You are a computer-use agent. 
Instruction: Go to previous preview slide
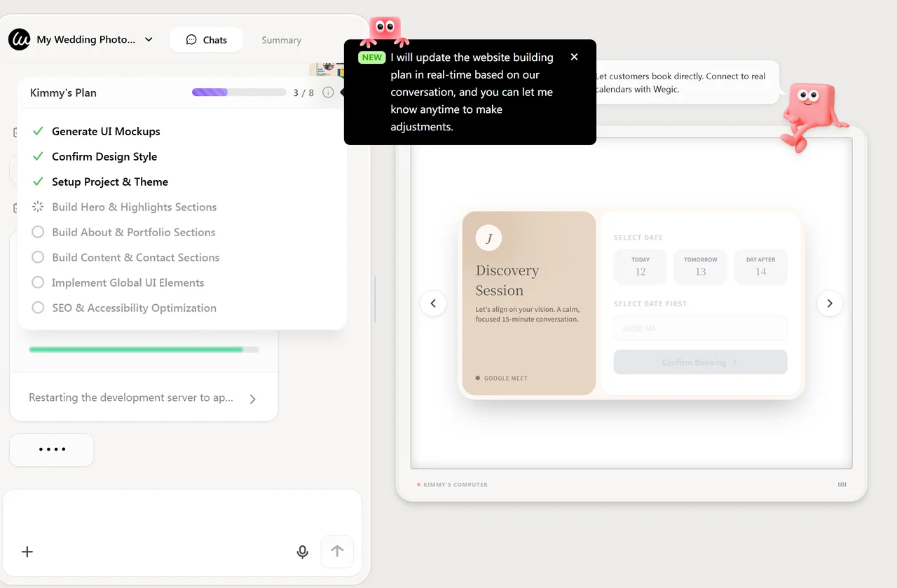pos(433,303)
